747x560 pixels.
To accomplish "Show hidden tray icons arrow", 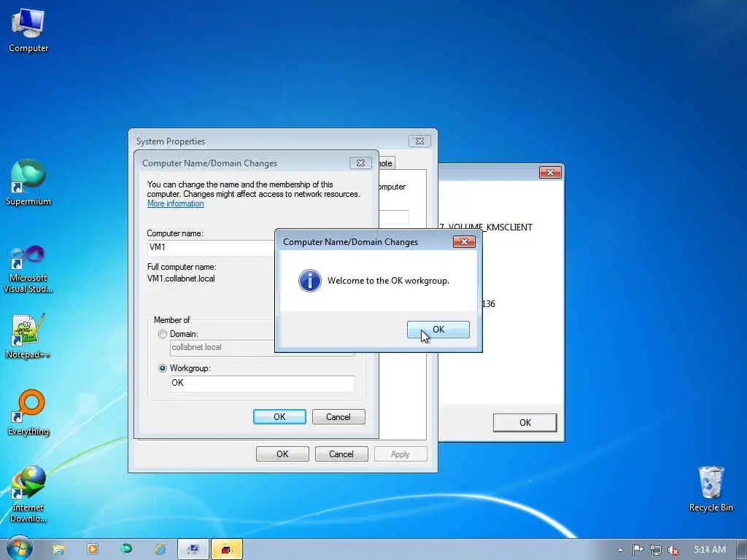I will coord(620,550).
